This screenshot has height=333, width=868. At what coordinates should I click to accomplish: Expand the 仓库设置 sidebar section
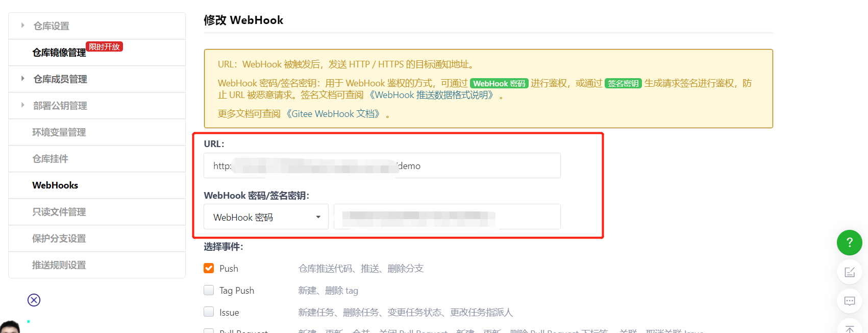pos(97,26)
